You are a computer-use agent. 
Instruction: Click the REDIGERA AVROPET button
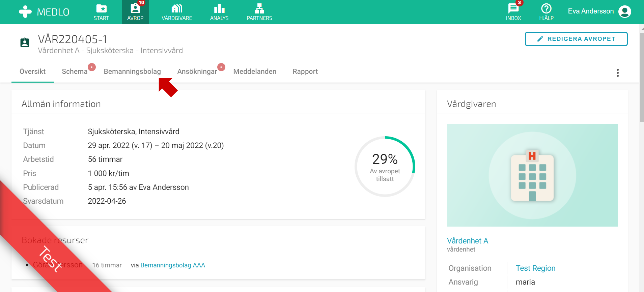576,39
